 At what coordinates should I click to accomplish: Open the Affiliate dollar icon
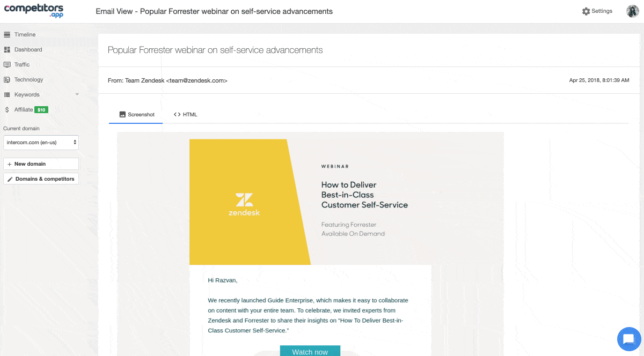pyautogui.click(x=7, y=109)
